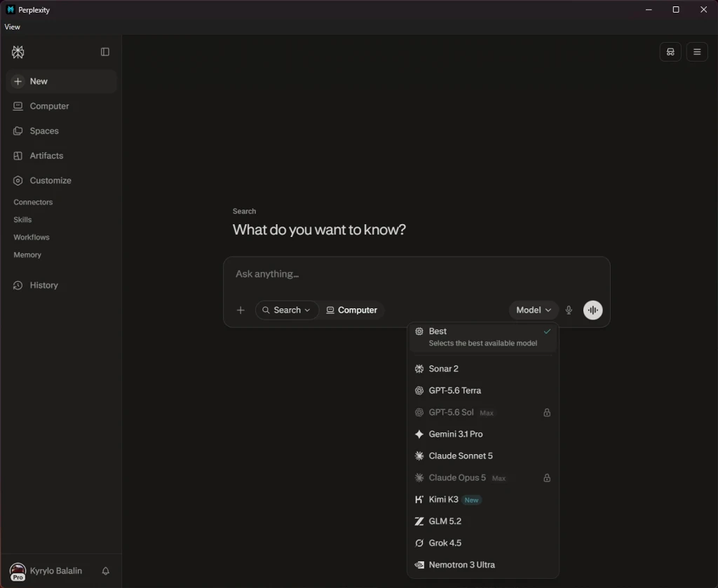Image resolution: width=718 pixels, height=588 pixels.
Task: Open Spaces from the sidebar
Action: pos(62,131)
